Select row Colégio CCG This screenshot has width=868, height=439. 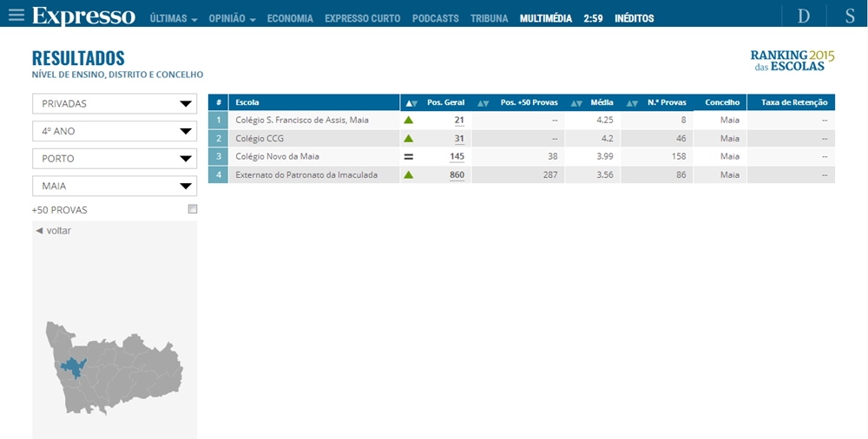click(522, 139)
